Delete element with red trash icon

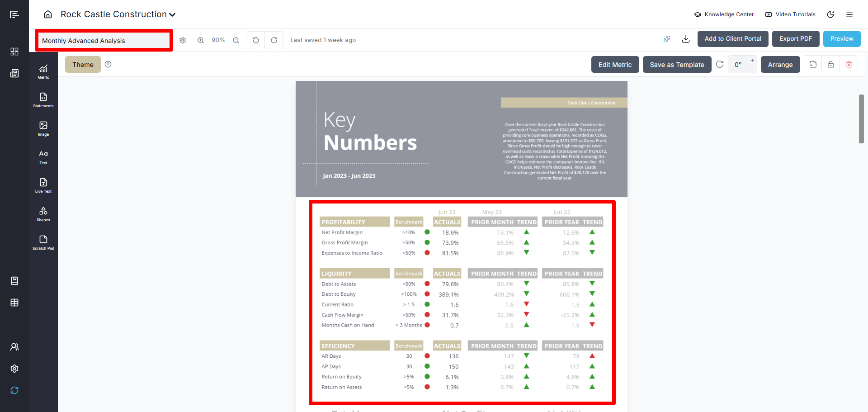[849, 65]
